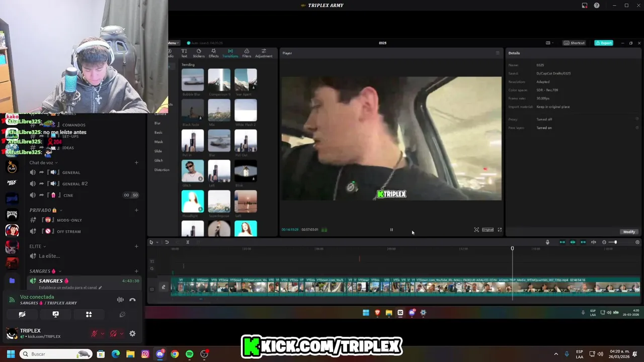Pick the Bubble Blur transition thumbnail

tap(193, 80)
